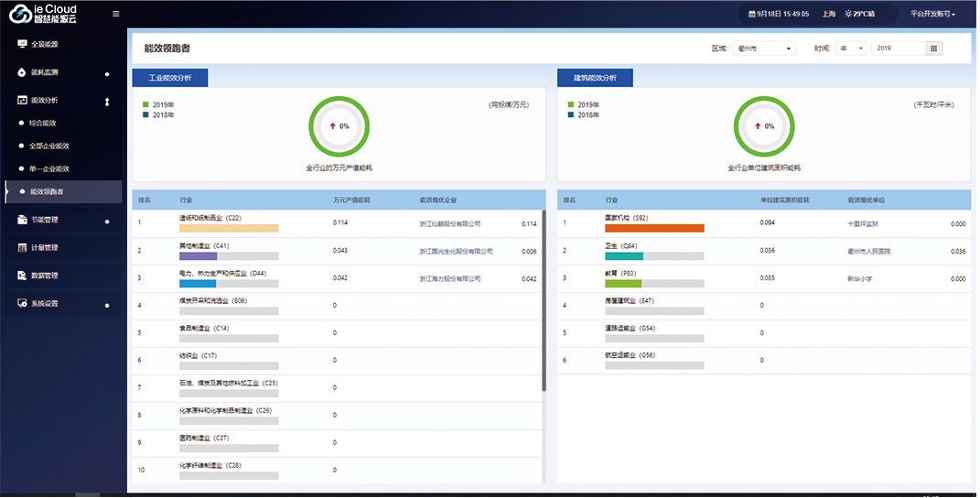This screenshot has height=498, width=980.
Task: Click the folder icon beside 节能管理
Action: (x=23, y=220)
